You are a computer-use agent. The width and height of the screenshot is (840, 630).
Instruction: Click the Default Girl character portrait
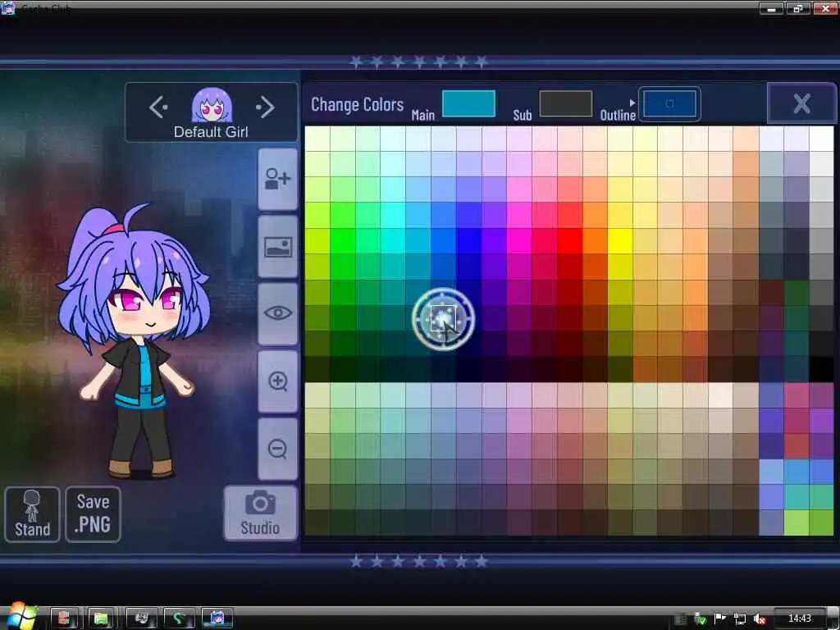[x=212, y=105]
